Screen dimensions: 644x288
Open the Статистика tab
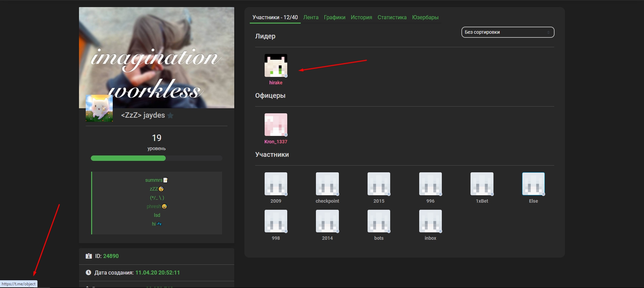pyautogui.click(x=392, y=18)
